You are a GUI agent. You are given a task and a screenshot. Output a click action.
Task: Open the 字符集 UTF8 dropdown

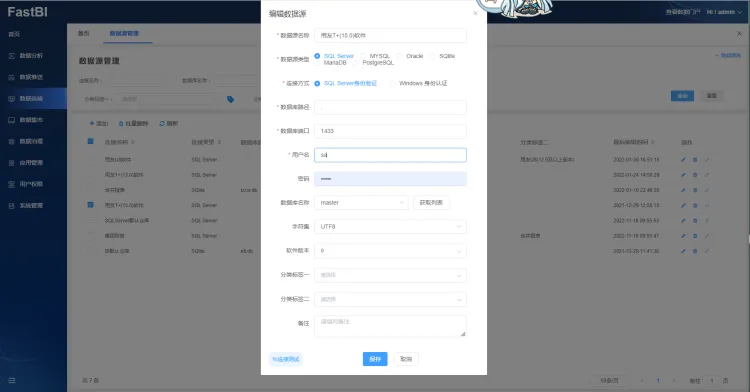390,227
